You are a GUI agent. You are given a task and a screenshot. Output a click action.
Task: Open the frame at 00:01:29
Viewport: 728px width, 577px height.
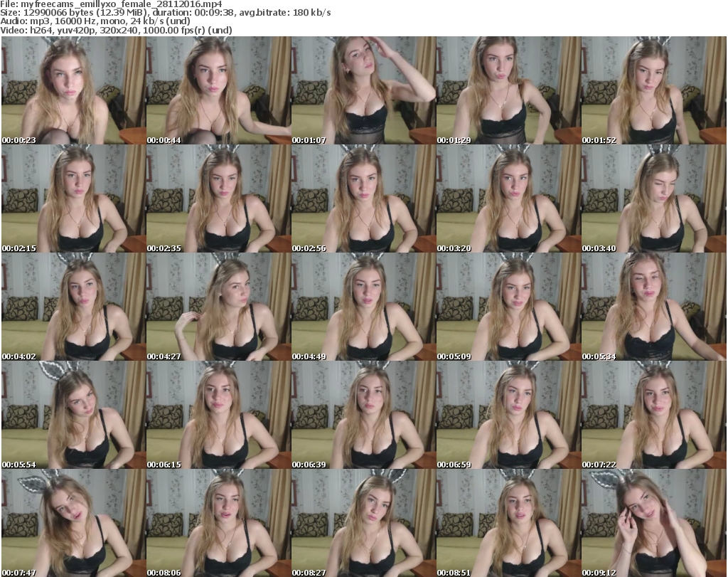point(509,90)
